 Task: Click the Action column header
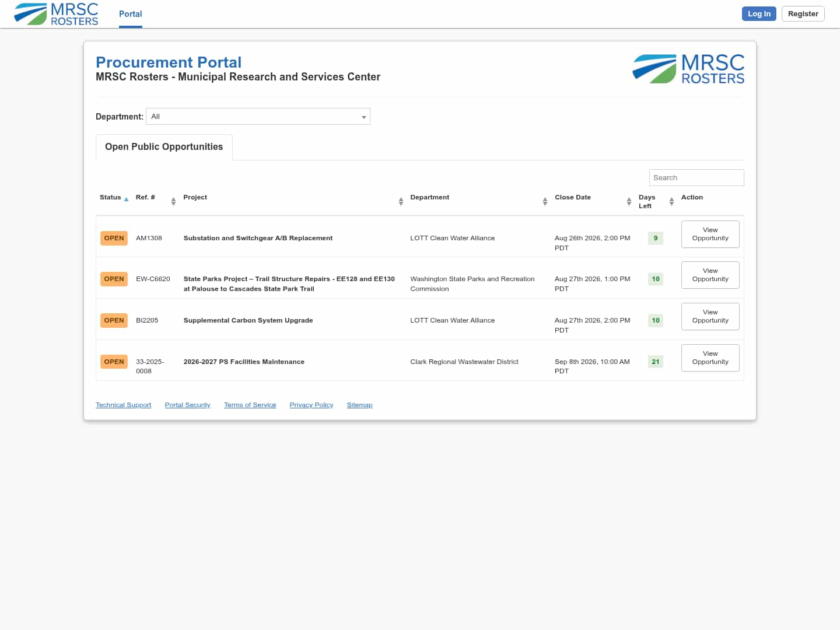pos(692,197)
